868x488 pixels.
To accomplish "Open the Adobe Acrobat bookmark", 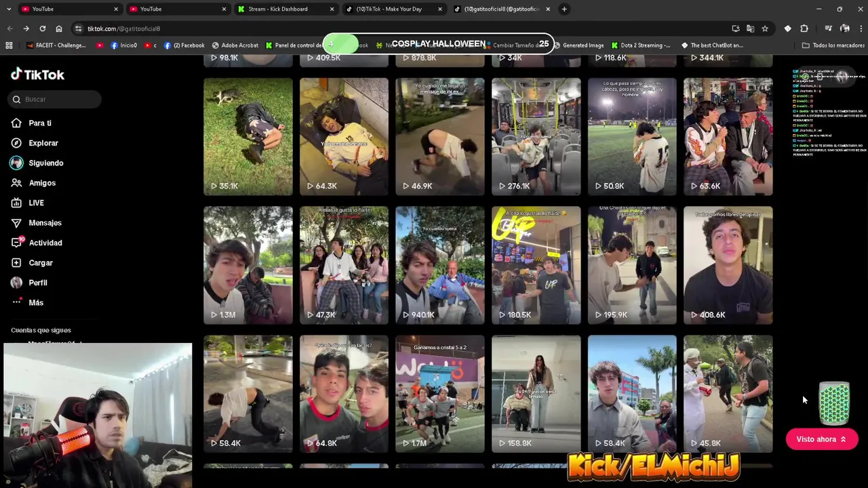I will [235, 45].
